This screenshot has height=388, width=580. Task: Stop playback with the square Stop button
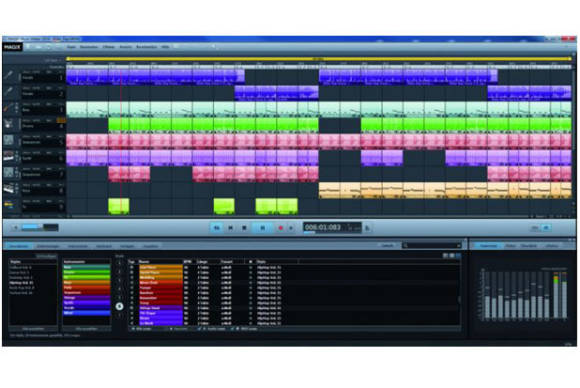pos(244,228)
